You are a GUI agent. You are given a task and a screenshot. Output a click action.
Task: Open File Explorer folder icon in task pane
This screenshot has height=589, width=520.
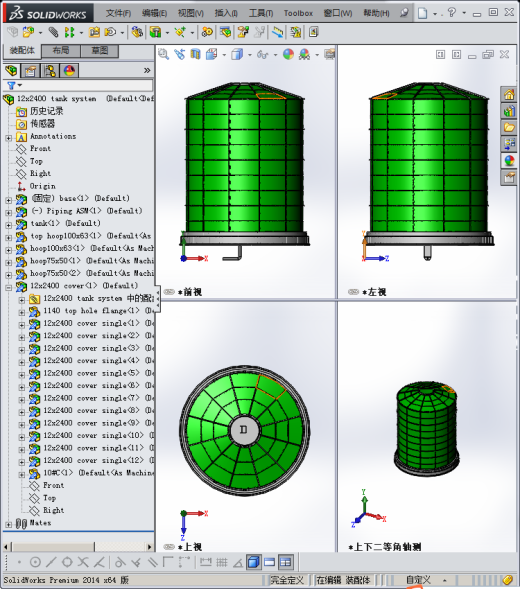[x=509, y=127]
